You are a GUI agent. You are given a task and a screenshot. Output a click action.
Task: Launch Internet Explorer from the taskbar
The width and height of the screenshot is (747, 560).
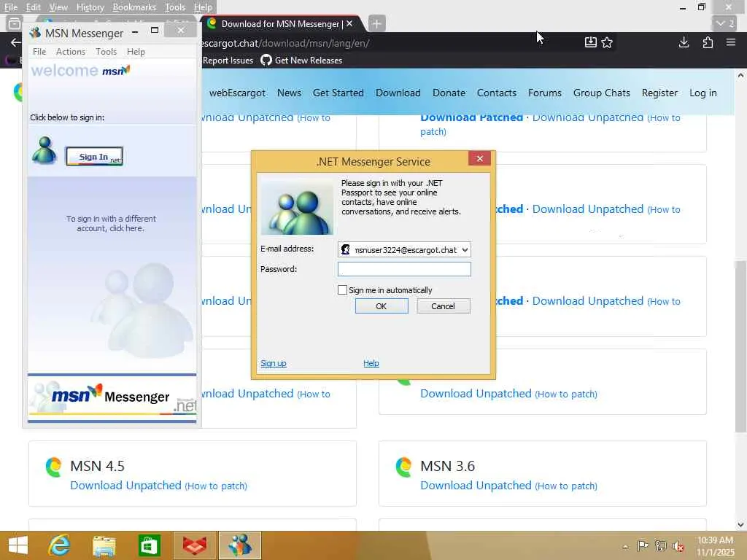[59, 545]
